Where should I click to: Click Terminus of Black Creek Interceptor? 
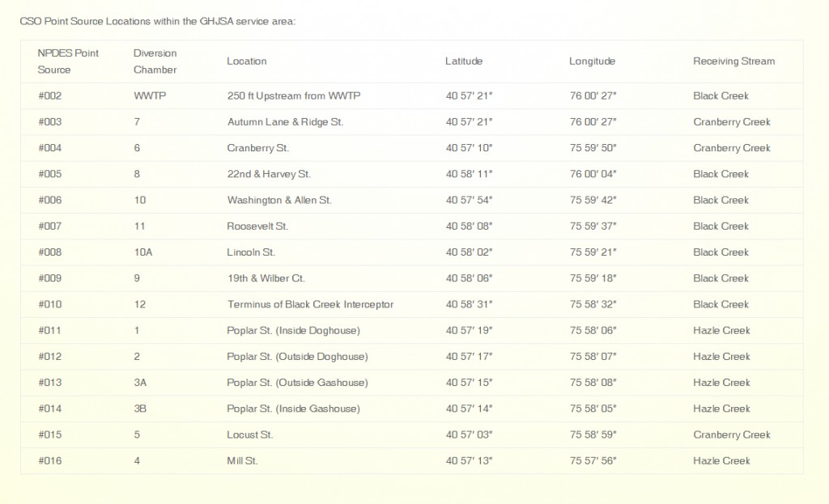[310, 304]
